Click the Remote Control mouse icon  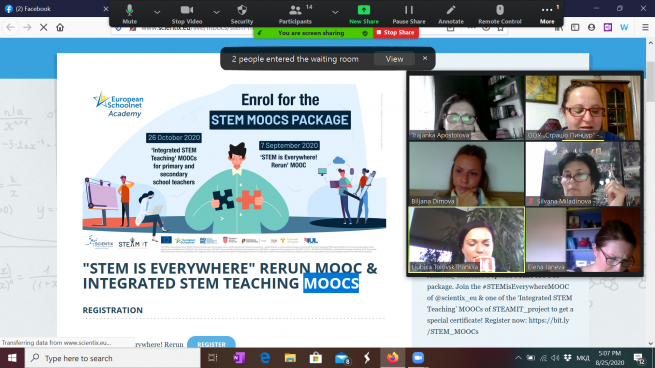(500, 14)
